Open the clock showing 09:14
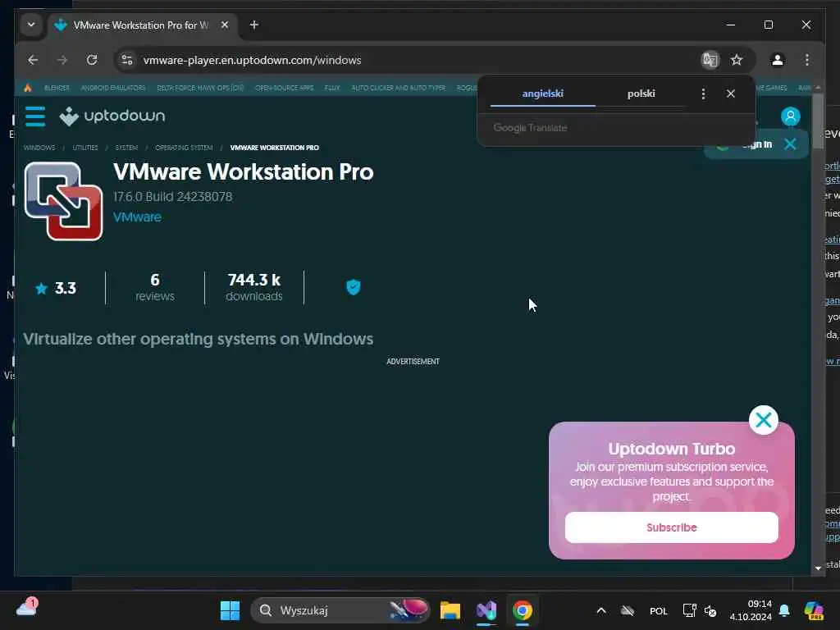This screenshot has height=630, width=840. click(x=751, y=610)
